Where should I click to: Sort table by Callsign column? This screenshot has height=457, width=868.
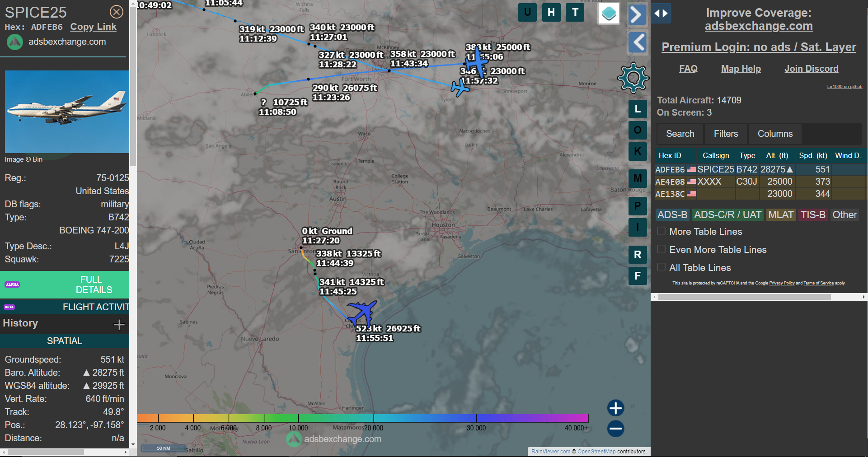tap(715, 155)
